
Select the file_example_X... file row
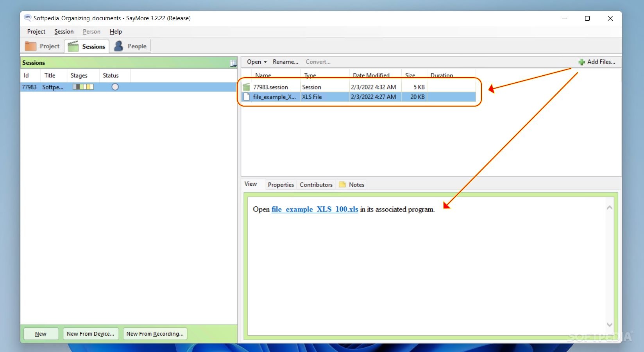359,97
